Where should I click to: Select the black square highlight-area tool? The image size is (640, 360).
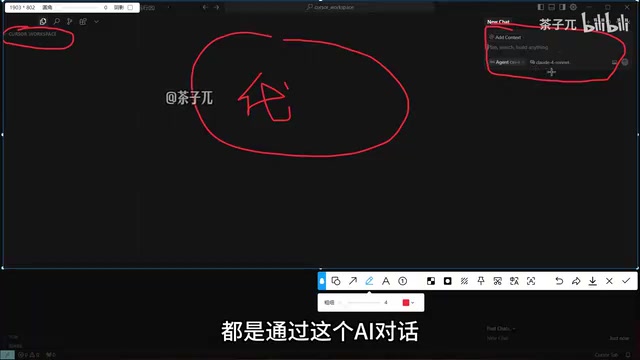[447, 281]
